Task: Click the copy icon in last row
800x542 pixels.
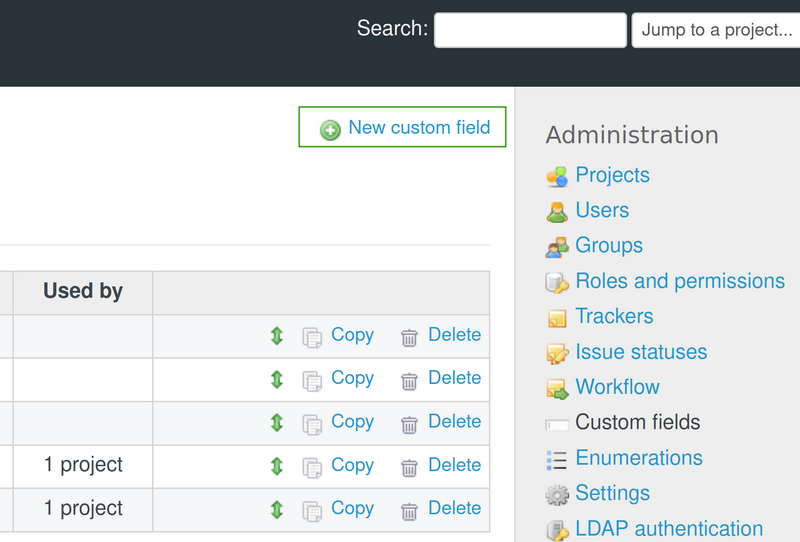Action: (313, 510)
